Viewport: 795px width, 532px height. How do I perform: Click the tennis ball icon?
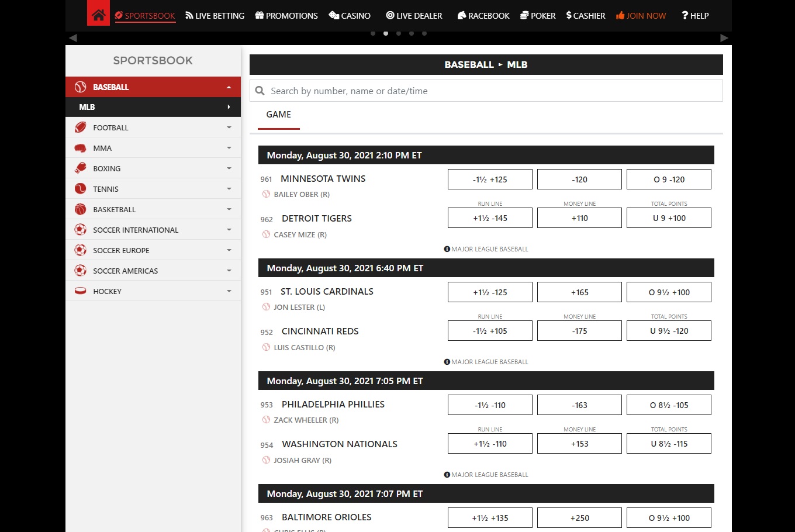tap(81, 189)
